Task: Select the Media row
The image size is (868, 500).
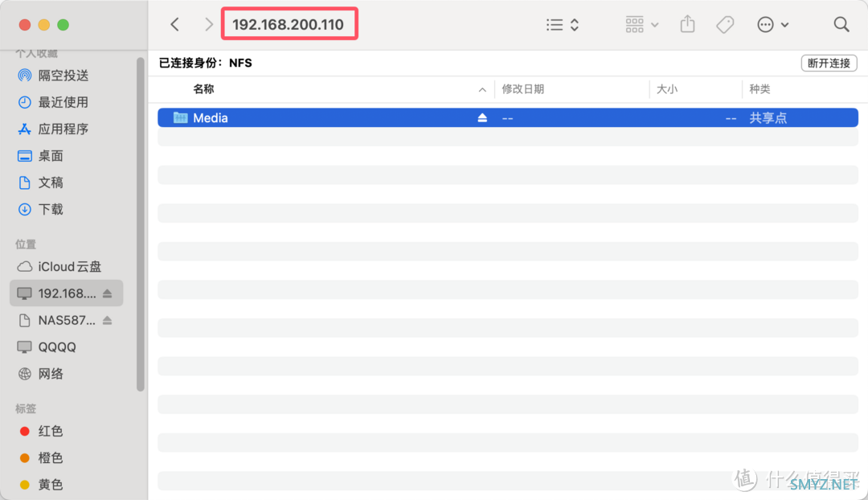Action: (x=508, y=118)
